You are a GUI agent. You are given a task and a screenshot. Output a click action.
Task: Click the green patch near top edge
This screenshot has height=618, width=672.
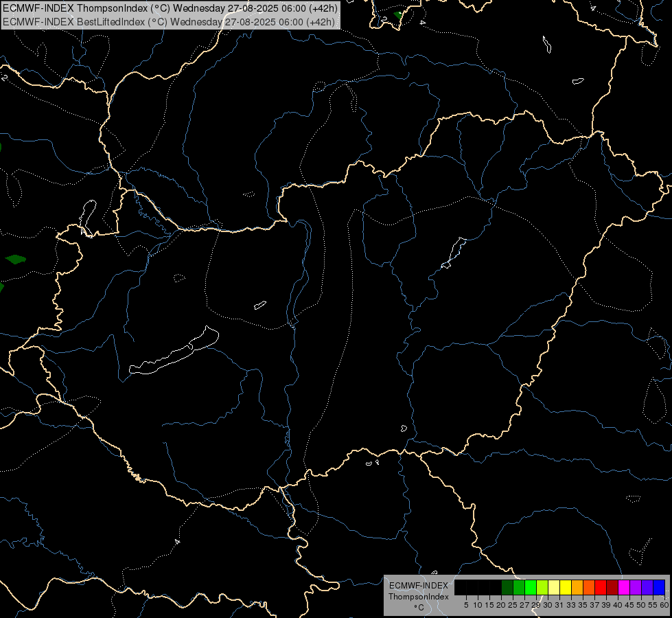tap(398, 15)
